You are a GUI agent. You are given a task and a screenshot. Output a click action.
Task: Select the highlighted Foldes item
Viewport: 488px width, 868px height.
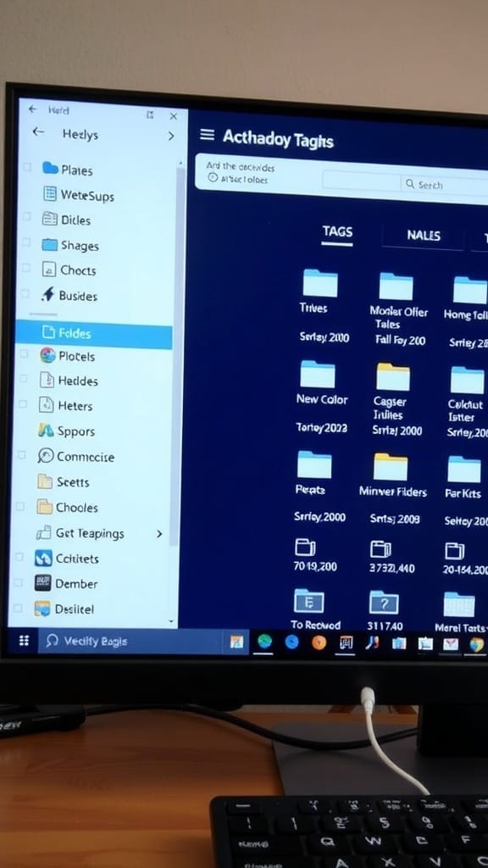coord(94,333)
